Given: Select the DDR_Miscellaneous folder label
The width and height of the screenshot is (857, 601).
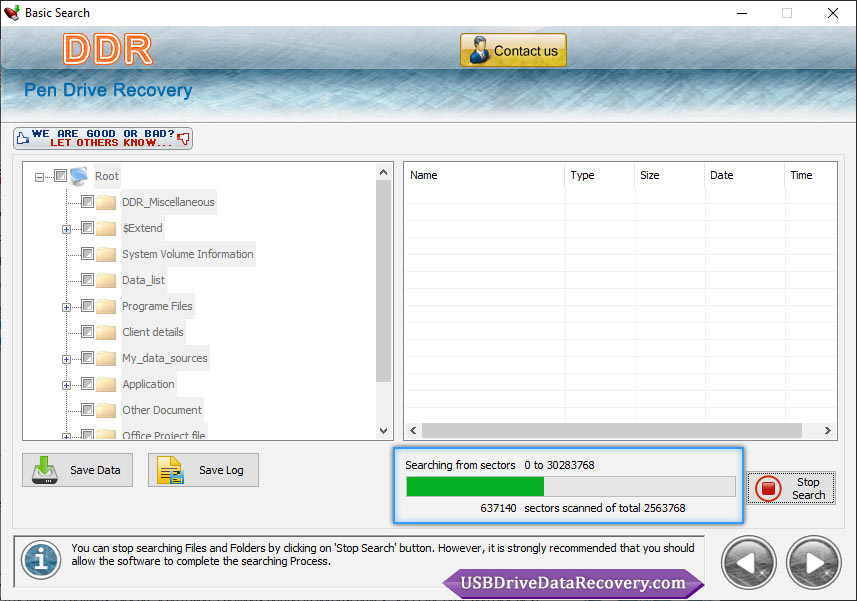Looking at the screenshot, I should pos(168,202).
